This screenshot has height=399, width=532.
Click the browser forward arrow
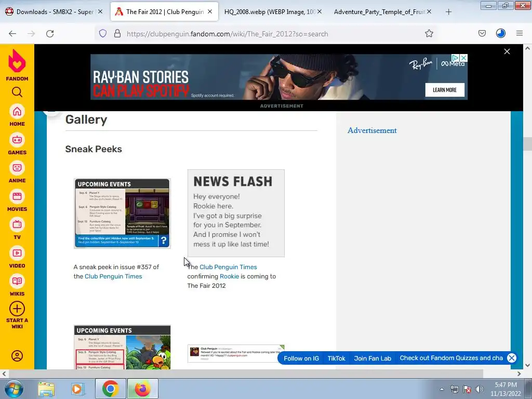pos(31,34)
